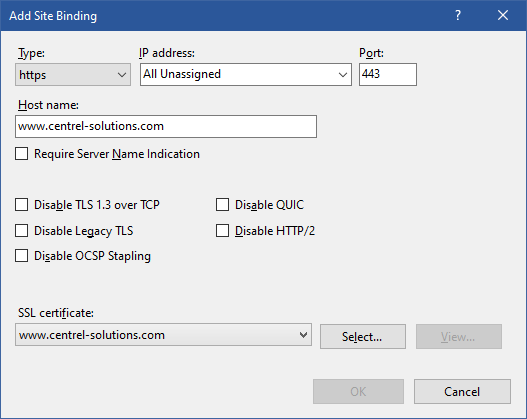
Task: Check Disable OCSP Stapling
Action: [22, 256]
